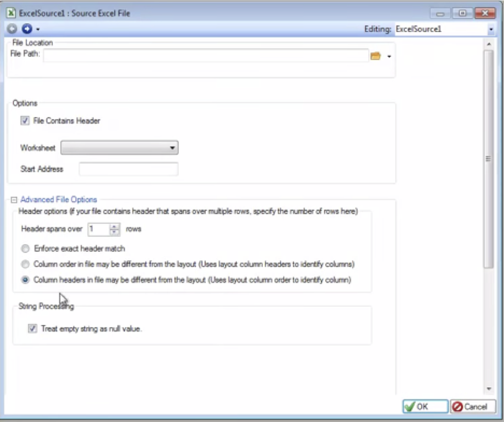Image resolution: width=504 pixels, height=422 pixels.
Task: Open the Worksheet dropdown list
Action: (119, 148)
